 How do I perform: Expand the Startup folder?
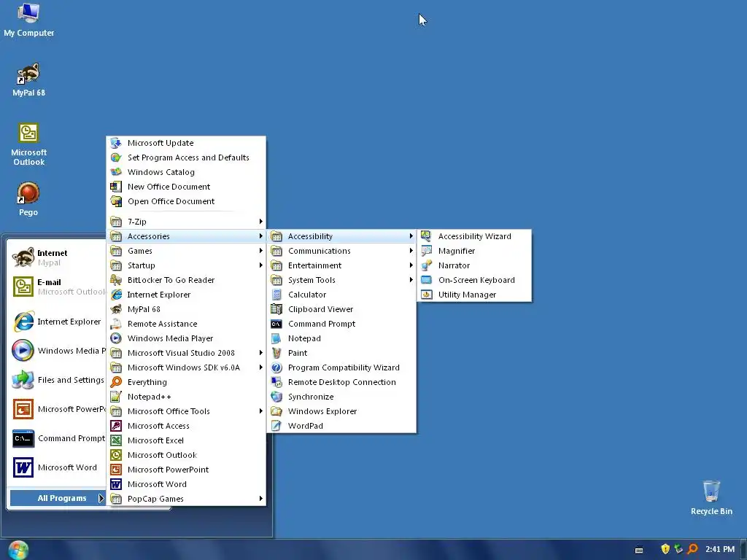coord(186,265)
